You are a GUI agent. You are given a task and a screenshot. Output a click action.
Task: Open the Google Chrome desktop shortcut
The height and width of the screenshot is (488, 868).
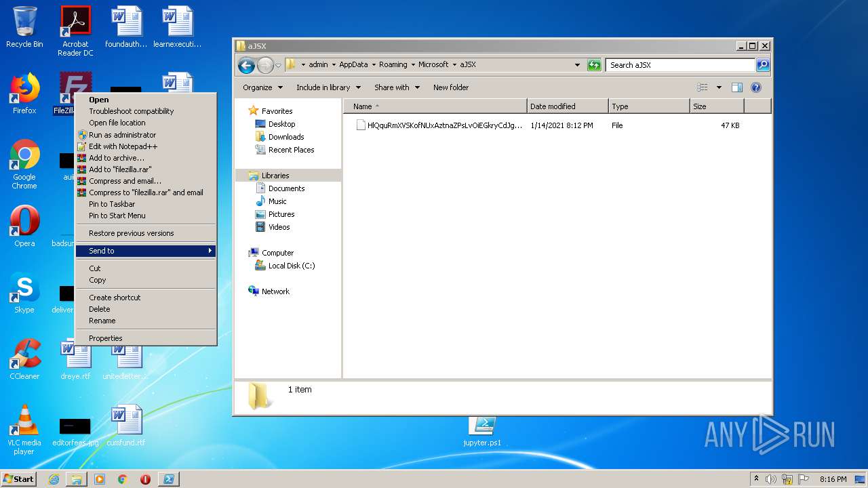[x=24, y=164]
